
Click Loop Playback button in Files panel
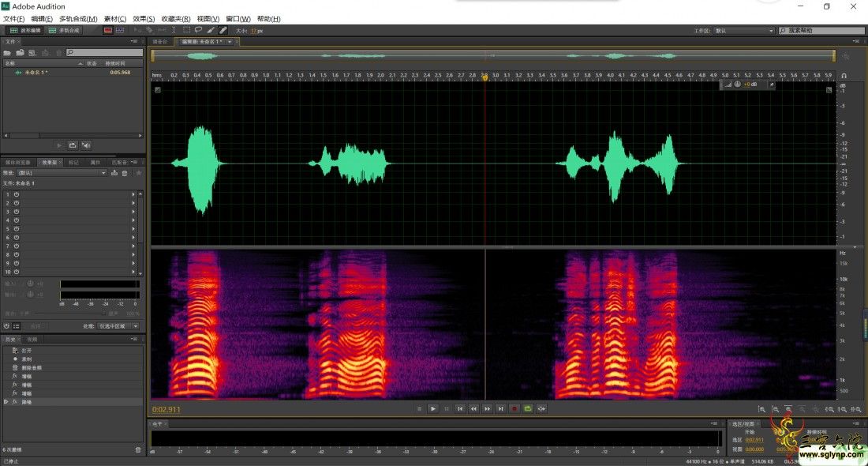(73, 145)
